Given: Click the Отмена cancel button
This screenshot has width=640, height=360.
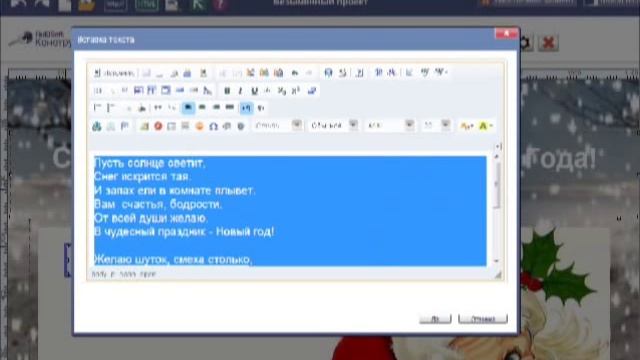Looking at the screenshot, I should [483, 319].
